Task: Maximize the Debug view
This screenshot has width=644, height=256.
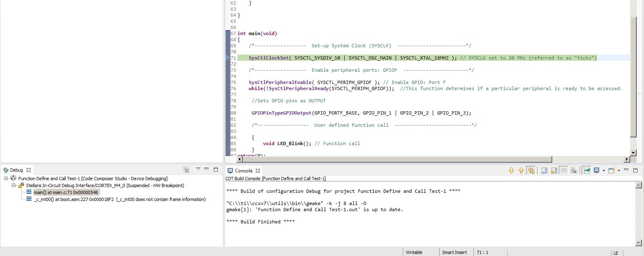Action: tap(216, 169)
